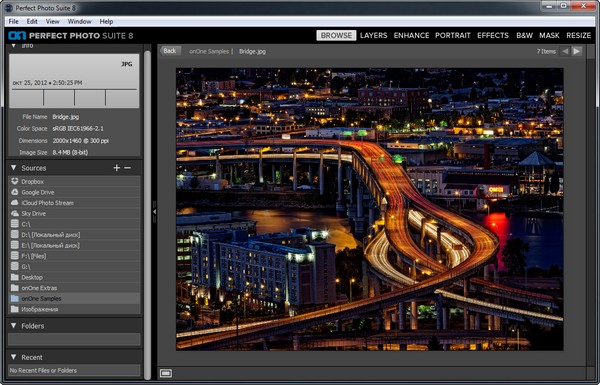This screenshot has height=385, width=600.
Task: Switch to the ENHANCE module
Action: click(411, 36)
